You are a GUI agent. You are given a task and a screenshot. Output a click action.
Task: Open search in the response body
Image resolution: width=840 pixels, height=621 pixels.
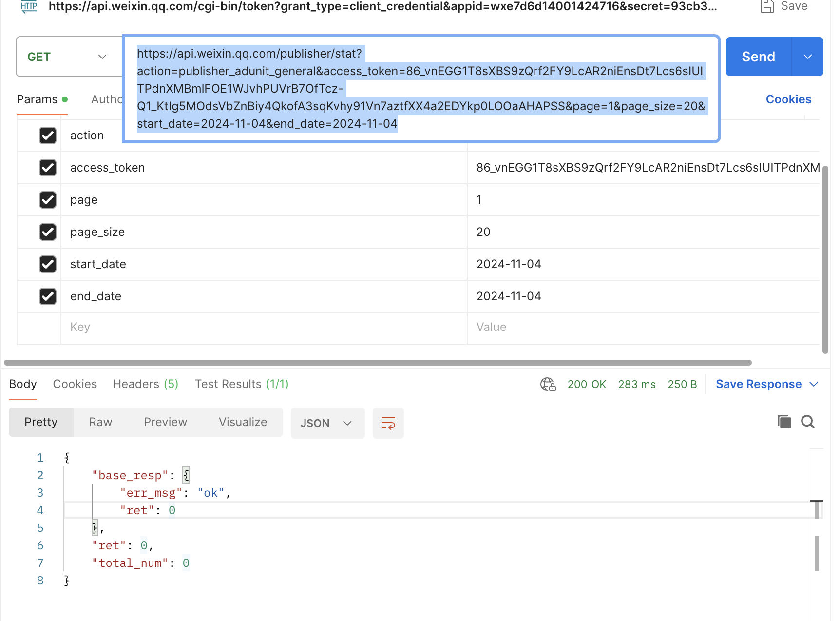pos(808,422)
